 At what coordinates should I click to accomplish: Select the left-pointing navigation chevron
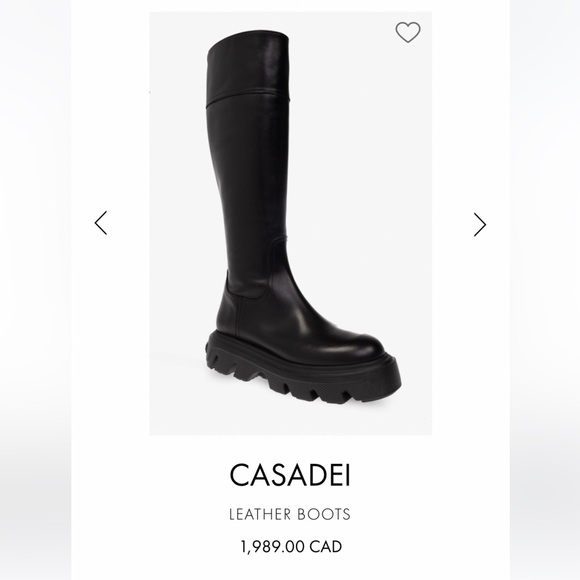coord(101,223)
